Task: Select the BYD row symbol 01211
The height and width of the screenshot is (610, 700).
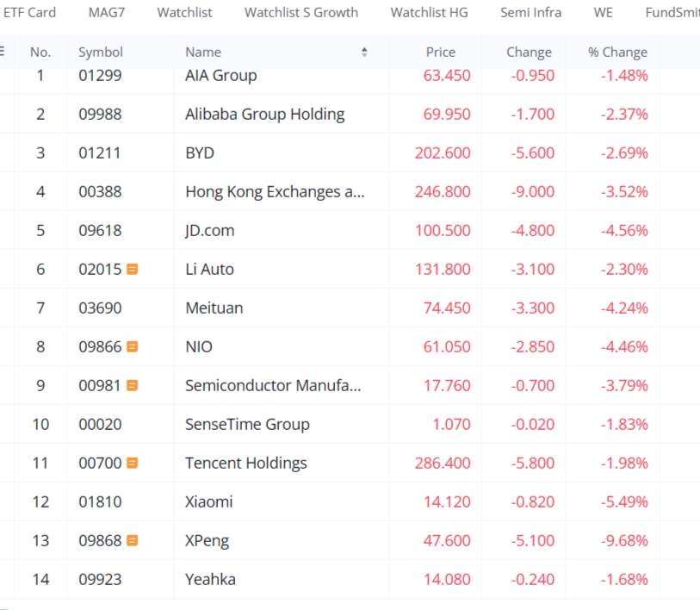Action: pyautogui.click(x=100, y=152)
